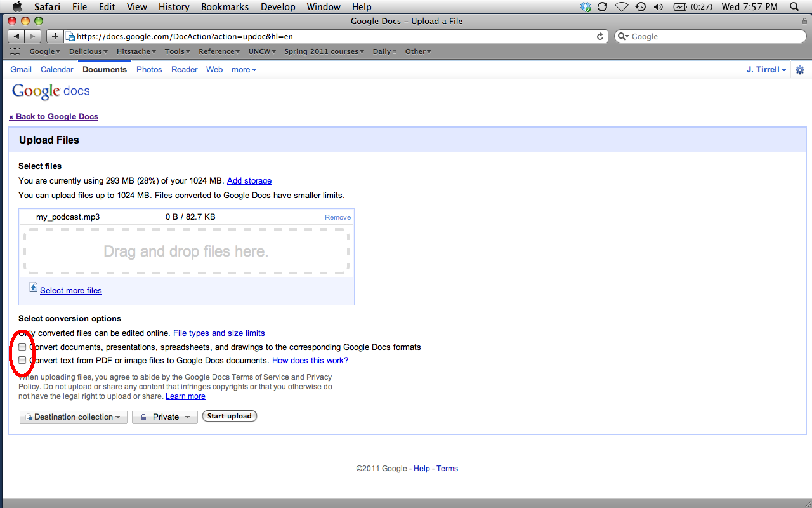Click the How does this work? link

tap(310, 361)
